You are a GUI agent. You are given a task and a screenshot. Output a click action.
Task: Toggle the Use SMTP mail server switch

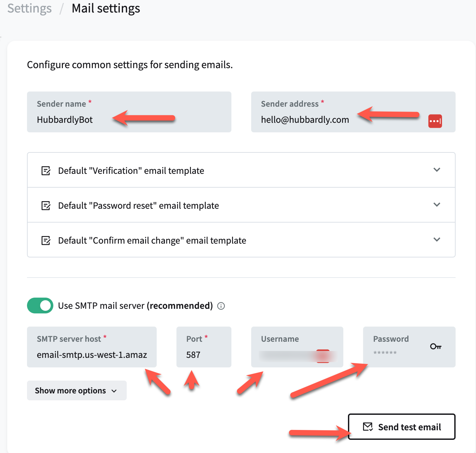coord(40,306)
